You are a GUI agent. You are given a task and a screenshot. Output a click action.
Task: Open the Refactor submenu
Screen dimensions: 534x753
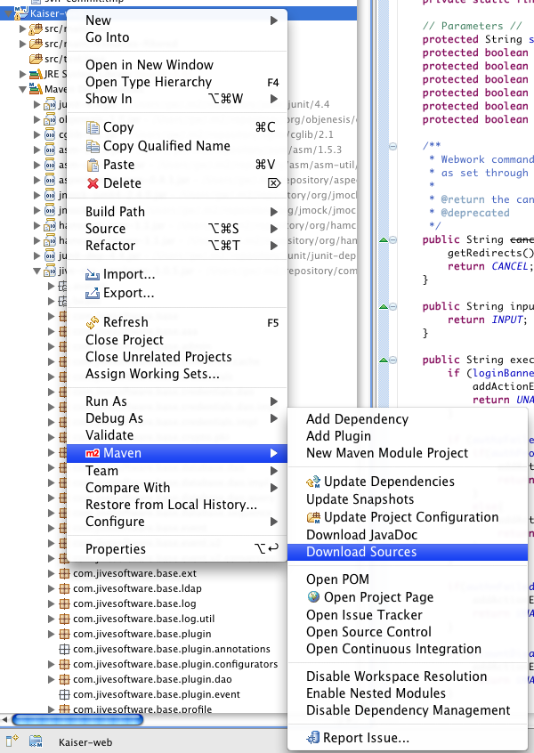click(177, 245)
